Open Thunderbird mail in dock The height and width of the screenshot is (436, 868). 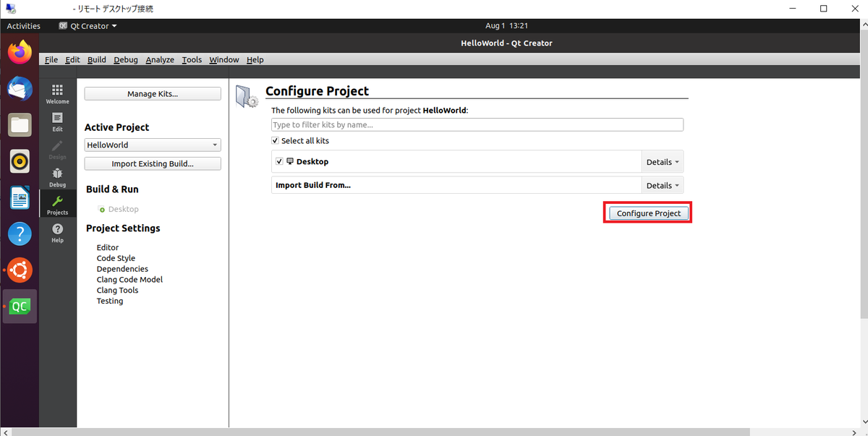20,88
